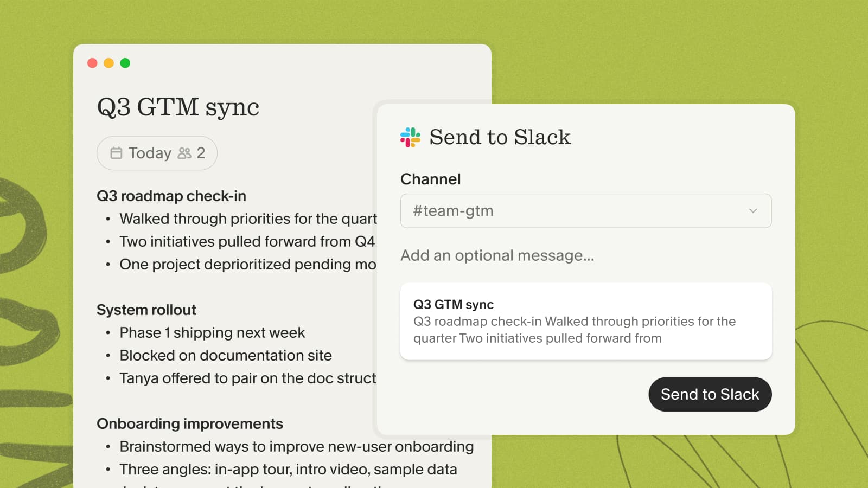Click bullet 'Phase 1 shipping next week'
This screenshot has height=488, width=868.
coord(212,332)
